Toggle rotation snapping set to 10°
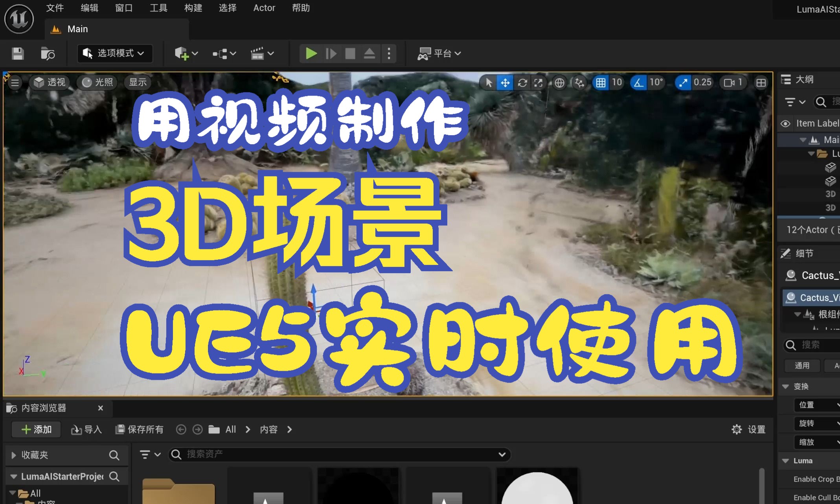 pos(639,83)
